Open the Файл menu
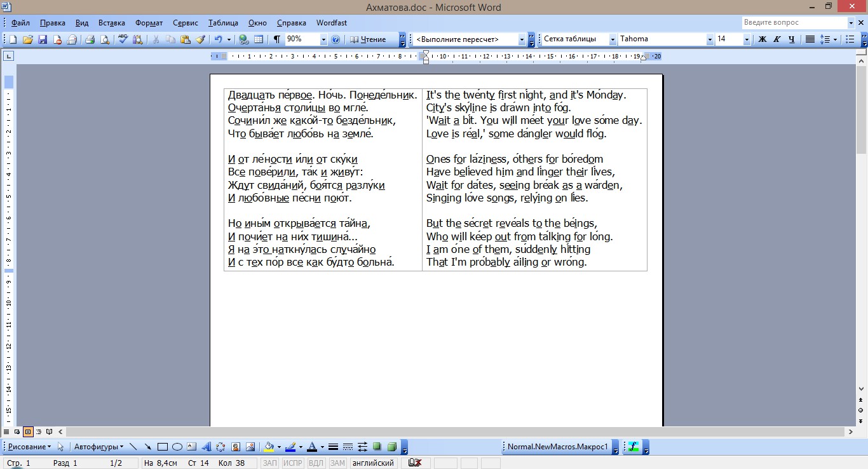This screenshot has height=469, width=868. (20, 23)
